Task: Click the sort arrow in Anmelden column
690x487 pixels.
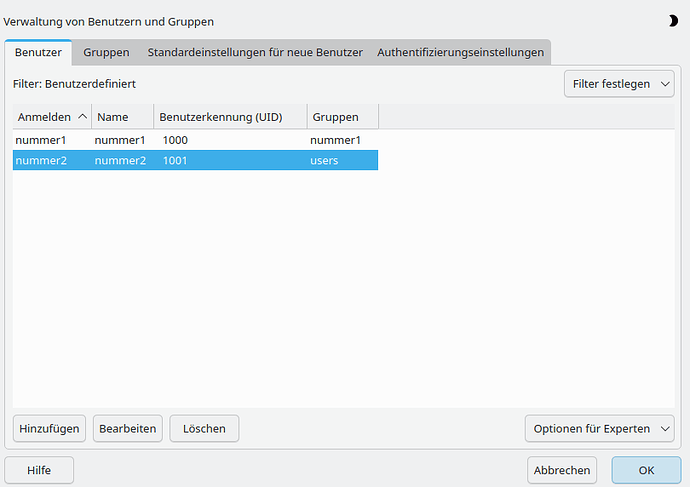Action: coord(82,117)
